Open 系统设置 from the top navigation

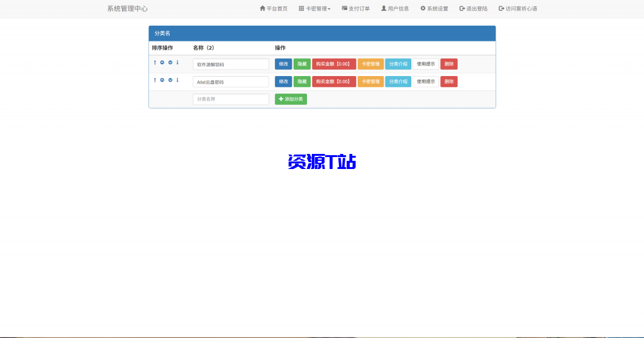coord(434,9)
